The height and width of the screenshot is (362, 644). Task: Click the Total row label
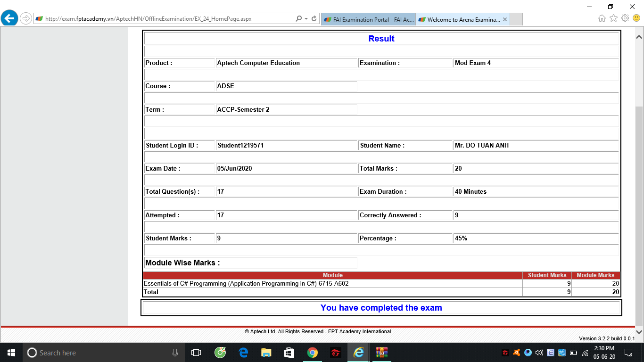(x=151, y=292)
